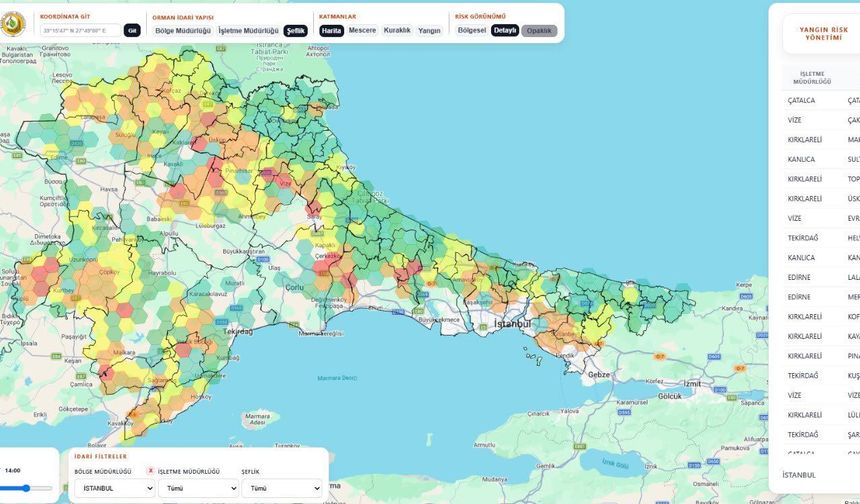The height and width of the screenshot is (504, 860).
Task: Click the Opaklık button
Action: (539, 31)
